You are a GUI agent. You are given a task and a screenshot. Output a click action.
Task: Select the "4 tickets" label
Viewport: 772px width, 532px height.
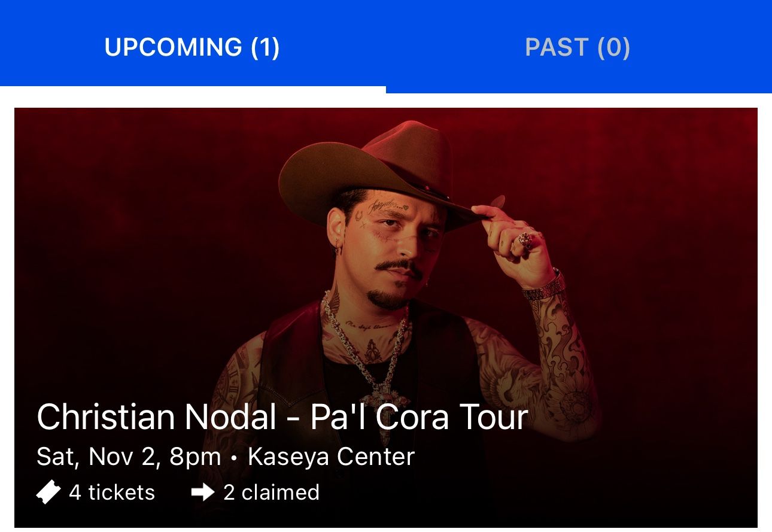(112, 493)
